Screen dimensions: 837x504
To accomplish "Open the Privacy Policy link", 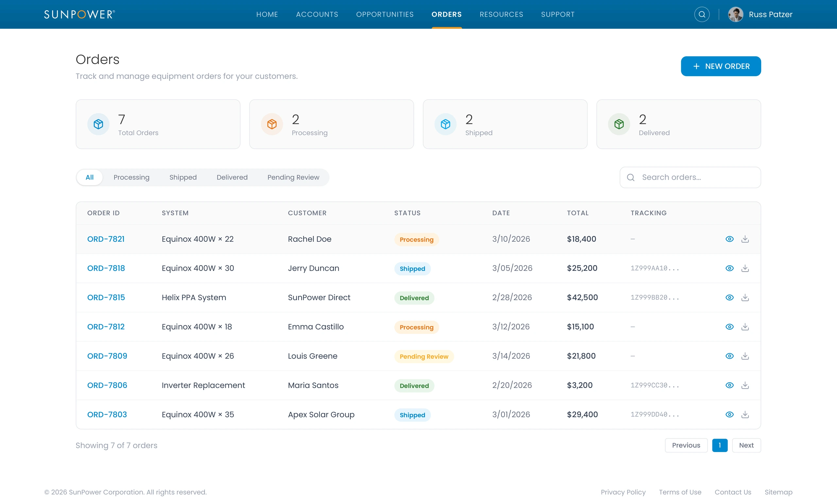I will pos(623,492).
